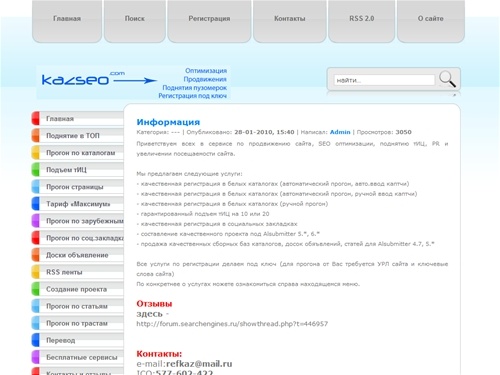This screenshot has height=375, width=500.
Task: Click the views count 3050
Action: click(403, 132)
